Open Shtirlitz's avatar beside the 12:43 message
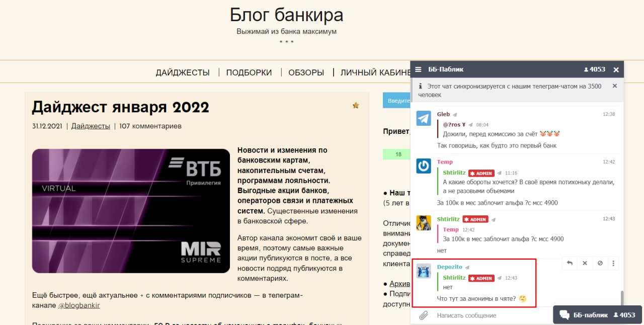 pyautogui.click(x=424, y=223)
